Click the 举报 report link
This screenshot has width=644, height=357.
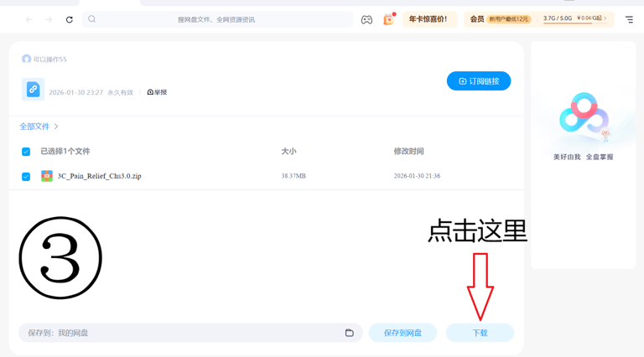(157, 92)
